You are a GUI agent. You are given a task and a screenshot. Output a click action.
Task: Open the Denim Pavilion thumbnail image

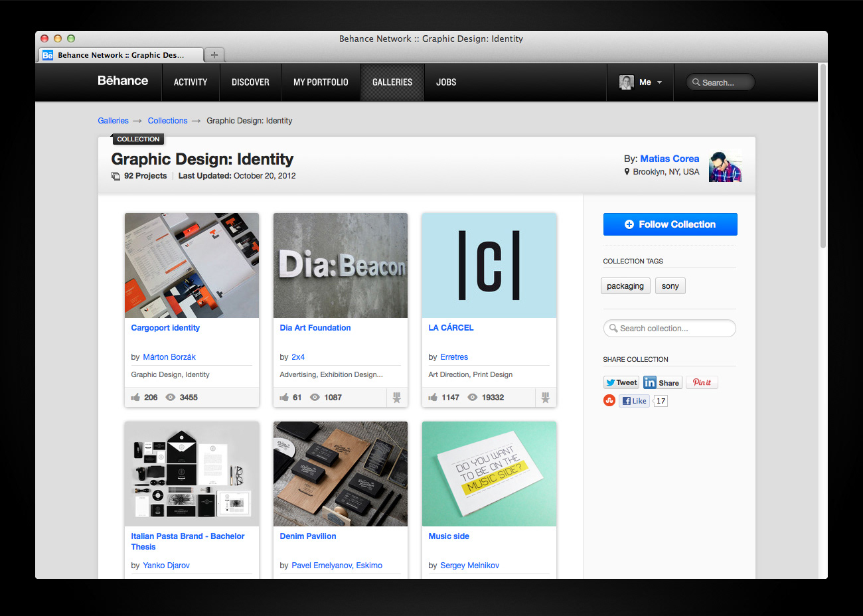(x=341, y=474)
